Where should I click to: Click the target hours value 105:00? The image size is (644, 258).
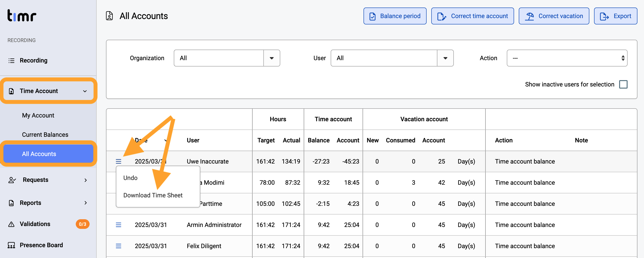tap(265, 204)
